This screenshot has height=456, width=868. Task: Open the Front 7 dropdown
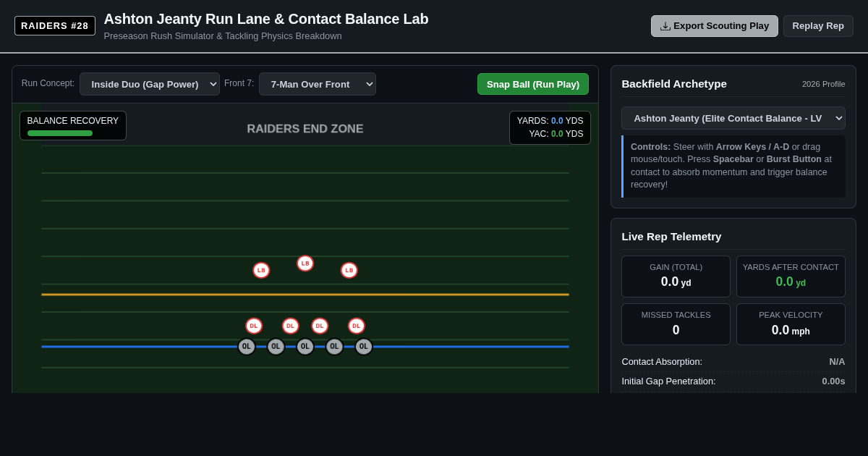(318, 84)
